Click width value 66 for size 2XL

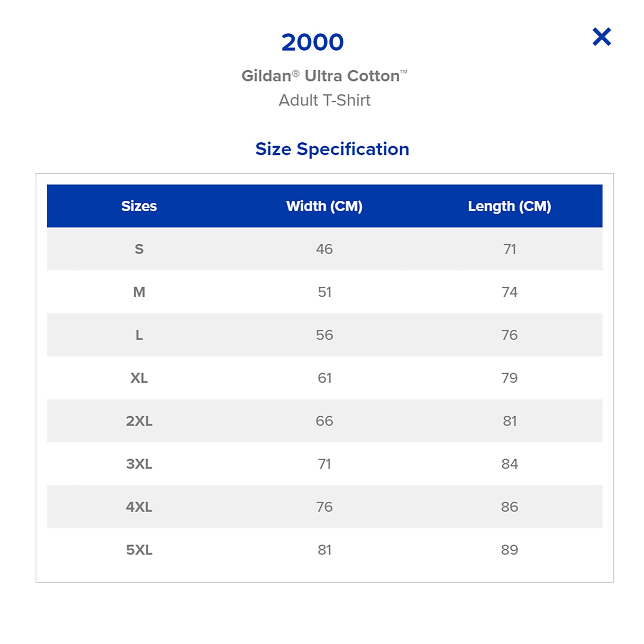point(324,421)
